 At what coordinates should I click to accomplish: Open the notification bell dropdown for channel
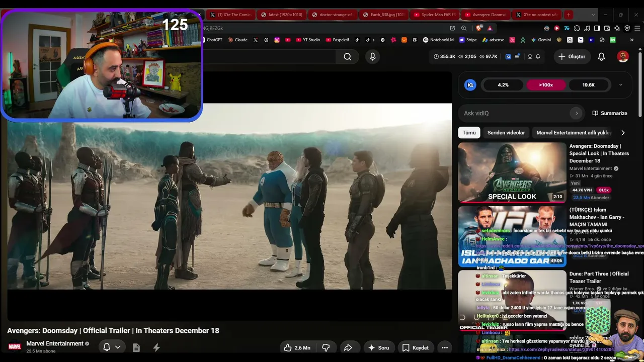112,347
